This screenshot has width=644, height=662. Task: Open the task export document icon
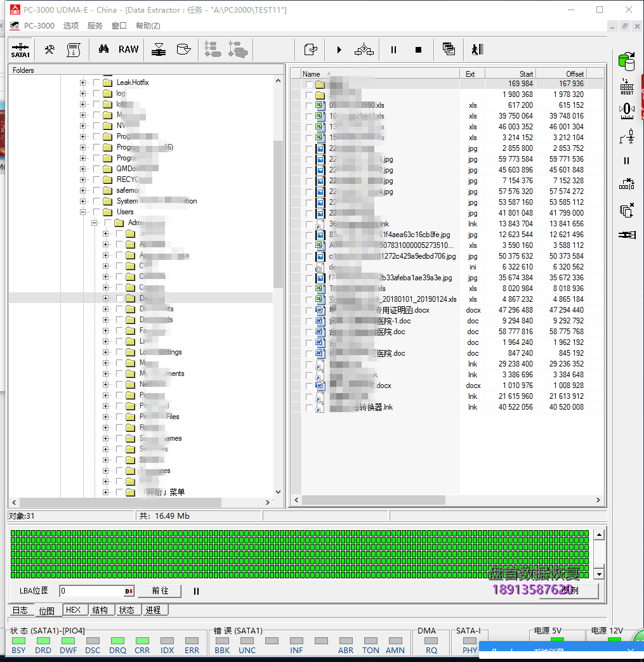[x=311, y=50]
